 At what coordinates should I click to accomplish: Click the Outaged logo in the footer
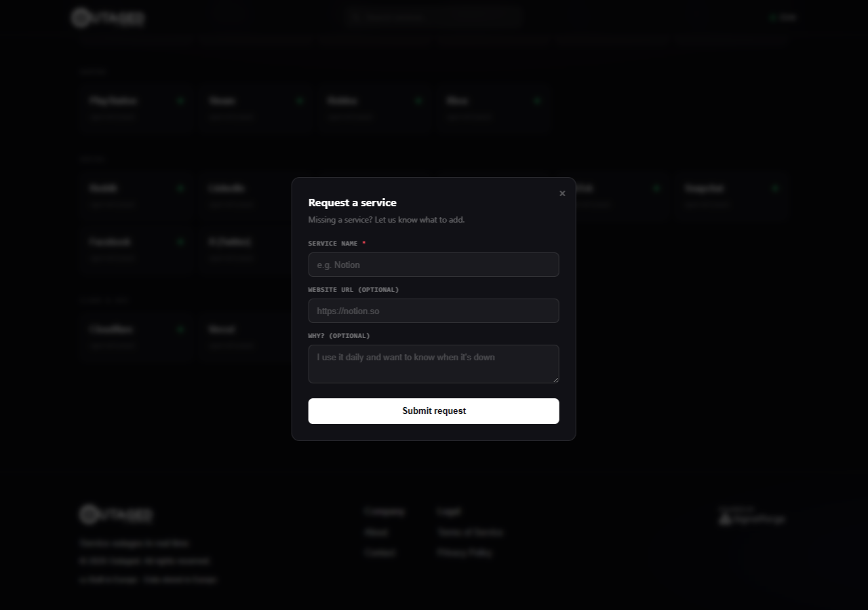pyautogui.click(x=115, y=514)
